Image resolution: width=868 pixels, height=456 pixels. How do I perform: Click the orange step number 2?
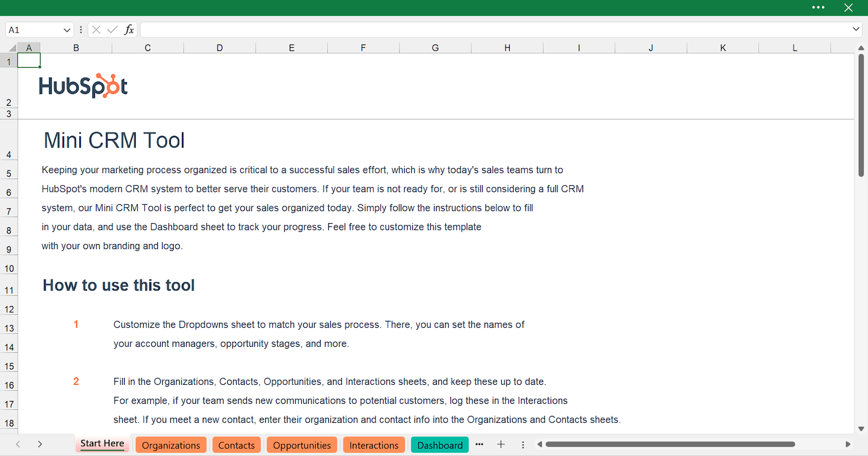click(x=76, y=382)
